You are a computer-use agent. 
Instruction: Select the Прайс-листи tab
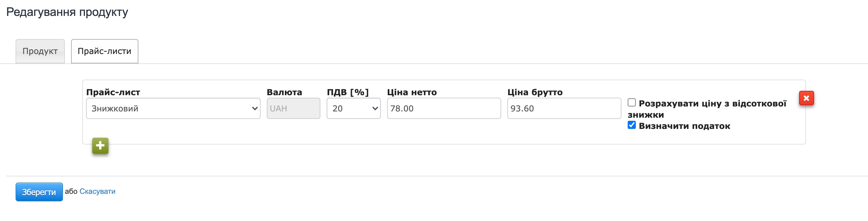104,51
